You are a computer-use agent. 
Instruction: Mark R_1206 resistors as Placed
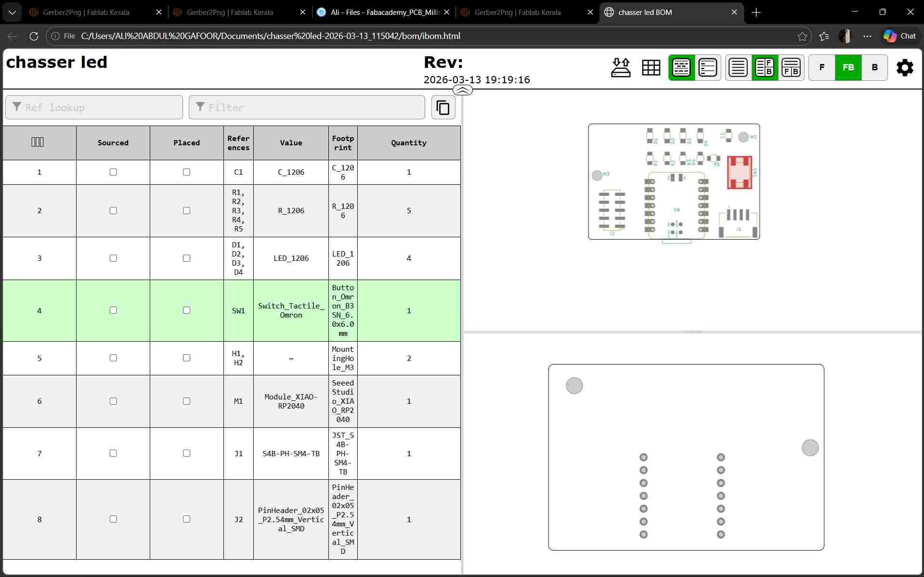186,210
